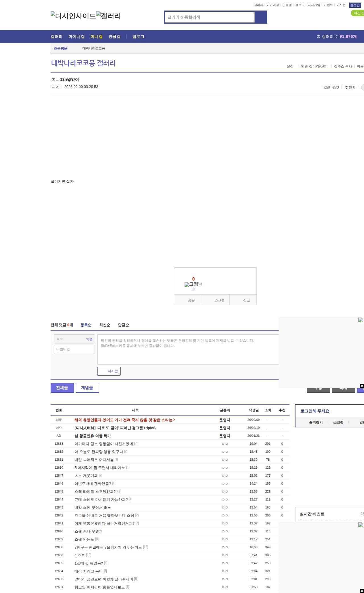
Task: Open the survey post 해외 유명인들과 있어도
Action: coord(125,420)
